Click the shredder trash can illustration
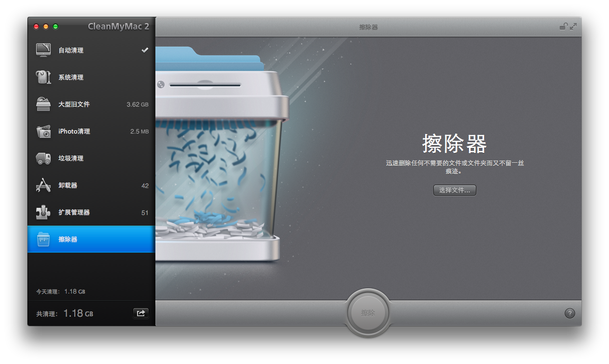The height and width of the screenshot is (364, 609). click(221, 154)
